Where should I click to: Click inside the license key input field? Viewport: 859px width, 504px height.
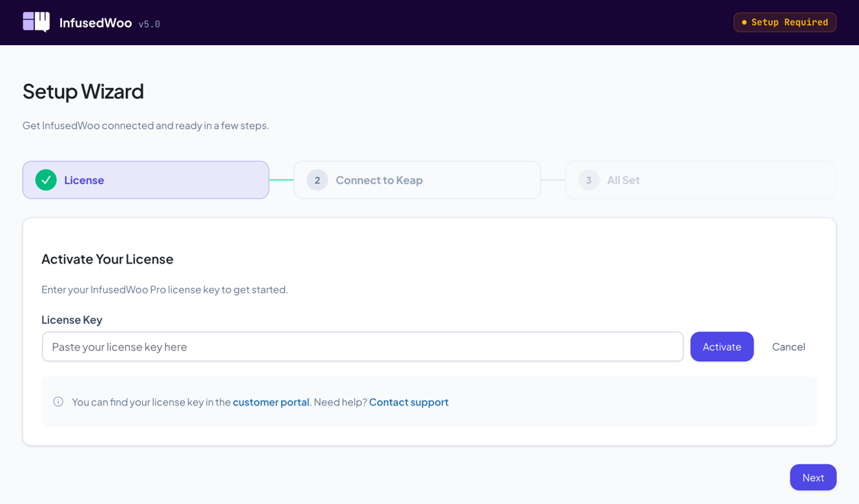(363, 346)
